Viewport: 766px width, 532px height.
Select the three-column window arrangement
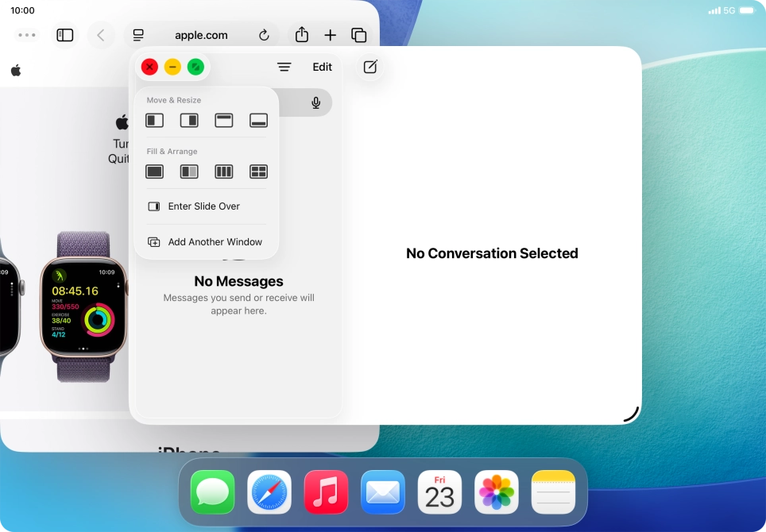tap(223, 172)
